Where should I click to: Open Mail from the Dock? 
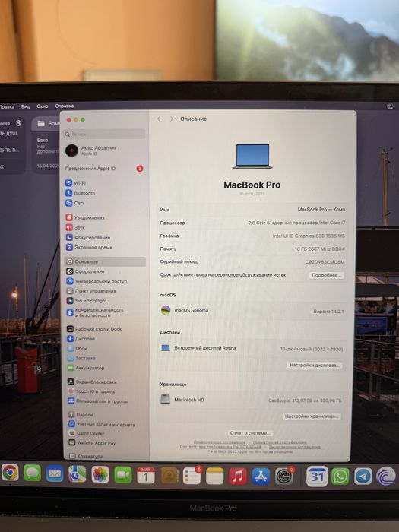pyautogui.click(x=55, y=473)
